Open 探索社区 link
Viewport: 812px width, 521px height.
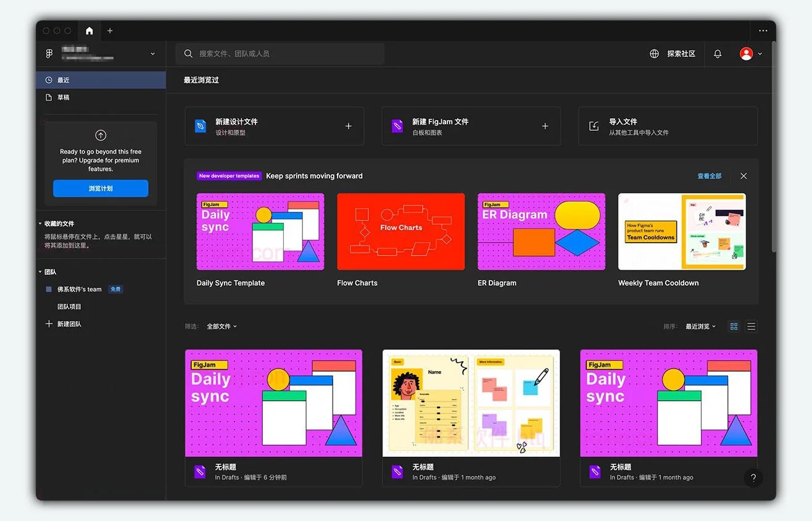pyautogui.click(x=681, y=54)
